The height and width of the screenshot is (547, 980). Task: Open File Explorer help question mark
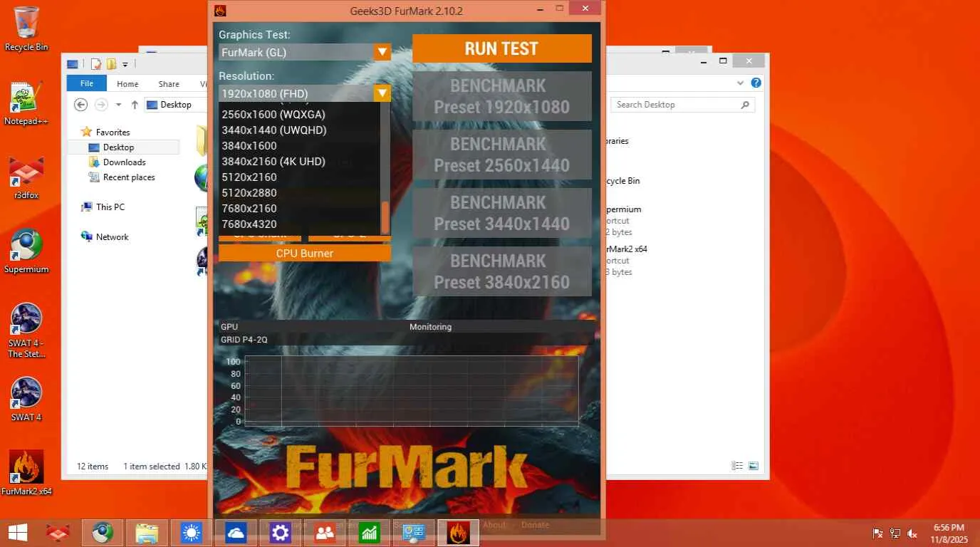tap(756, 83)
